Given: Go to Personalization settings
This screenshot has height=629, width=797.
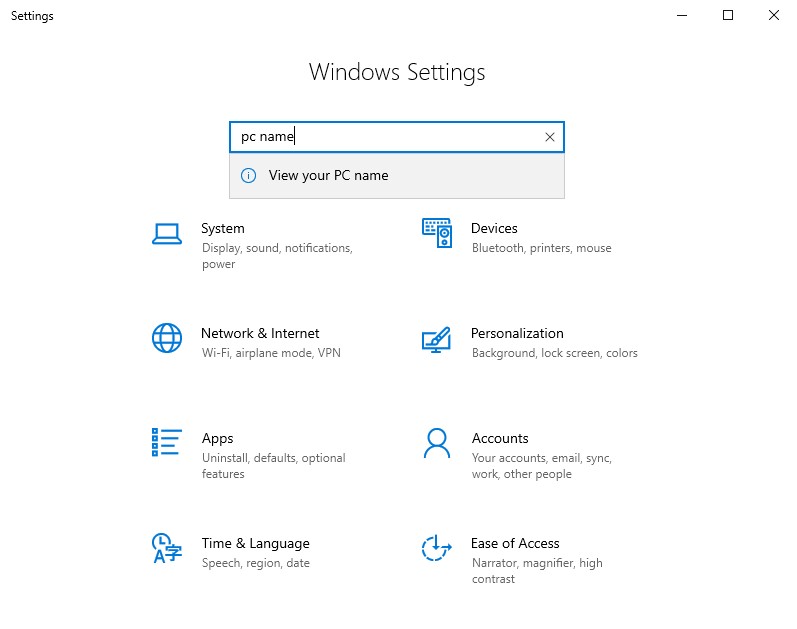Looking at the screenshot, I should 517,333.
